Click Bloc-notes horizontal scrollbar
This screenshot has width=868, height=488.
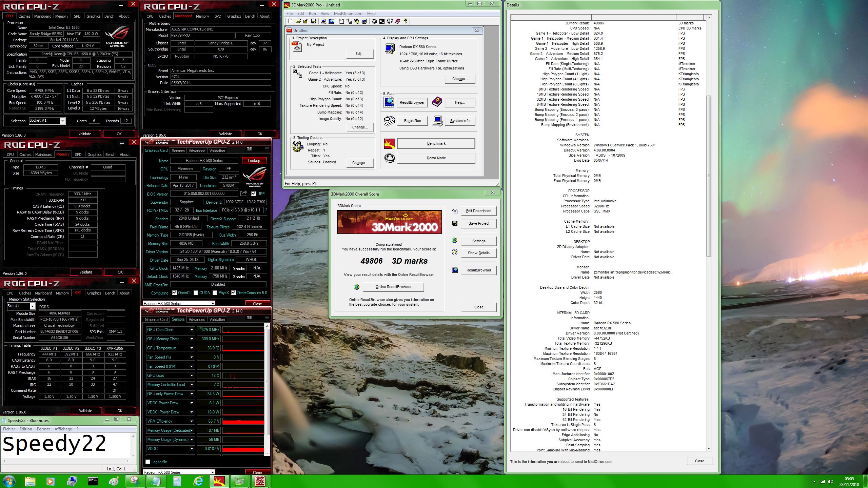65,461
